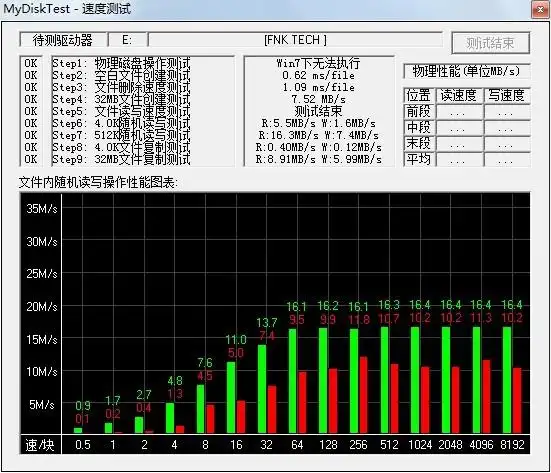The image size is (551, 473).
Task: Click the 7.52 MB/s result
Action: click(318, 99)
